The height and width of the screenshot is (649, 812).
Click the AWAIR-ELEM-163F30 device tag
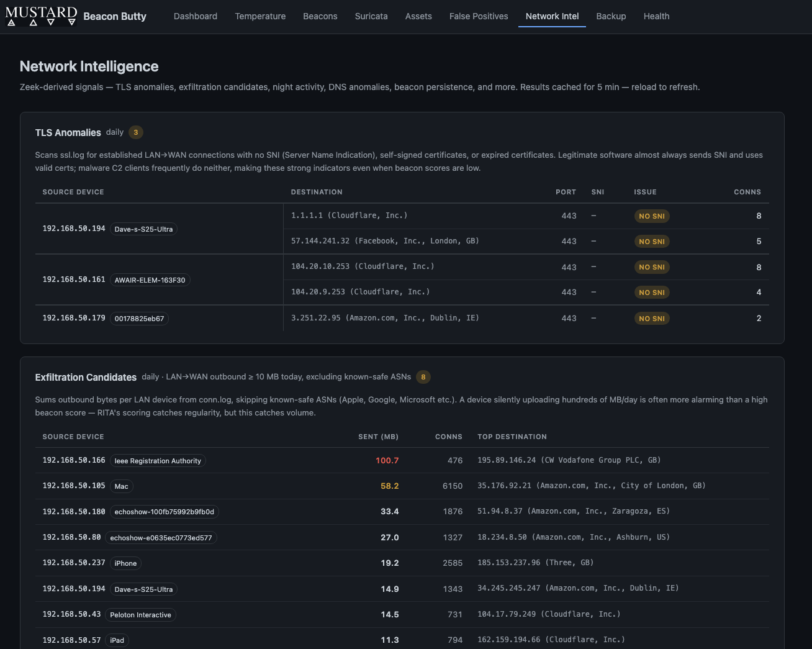click(150, 280)
